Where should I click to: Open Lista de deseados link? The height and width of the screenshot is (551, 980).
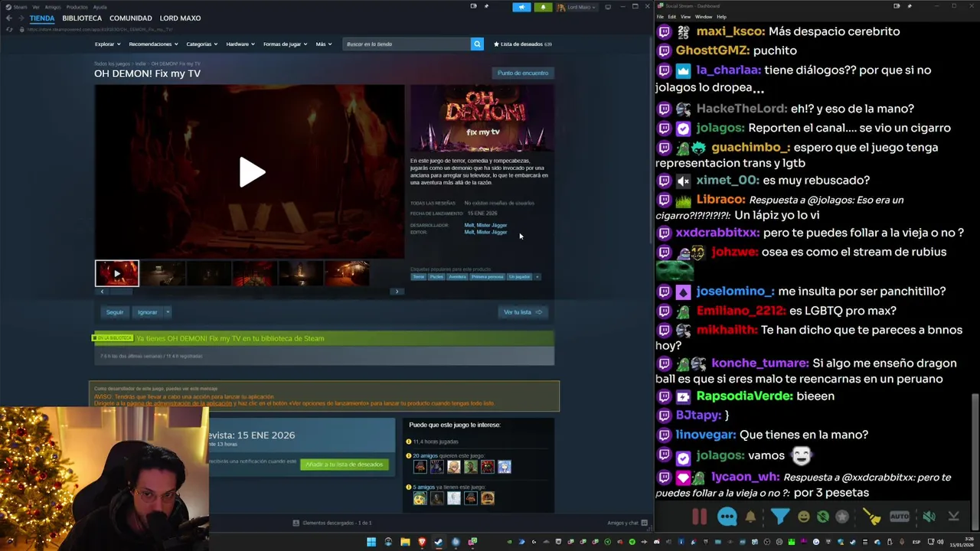coord(522,44)
